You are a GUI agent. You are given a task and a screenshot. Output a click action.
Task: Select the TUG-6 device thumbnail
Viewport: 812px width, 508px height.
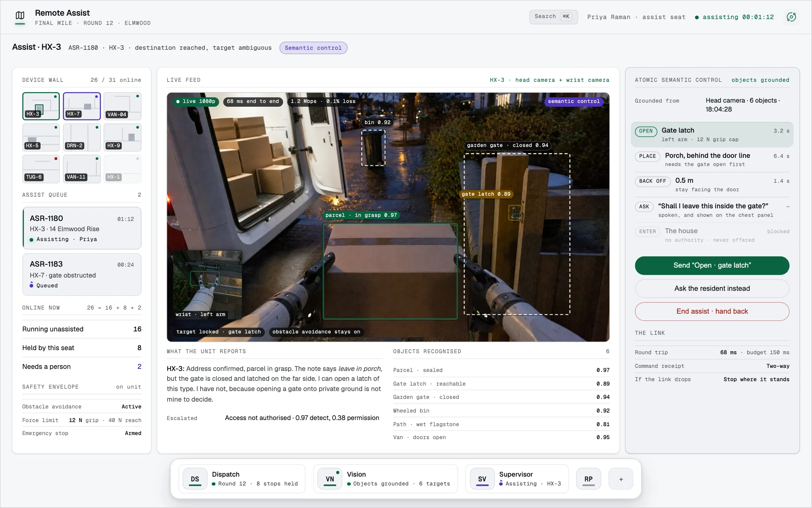point(41,169)
